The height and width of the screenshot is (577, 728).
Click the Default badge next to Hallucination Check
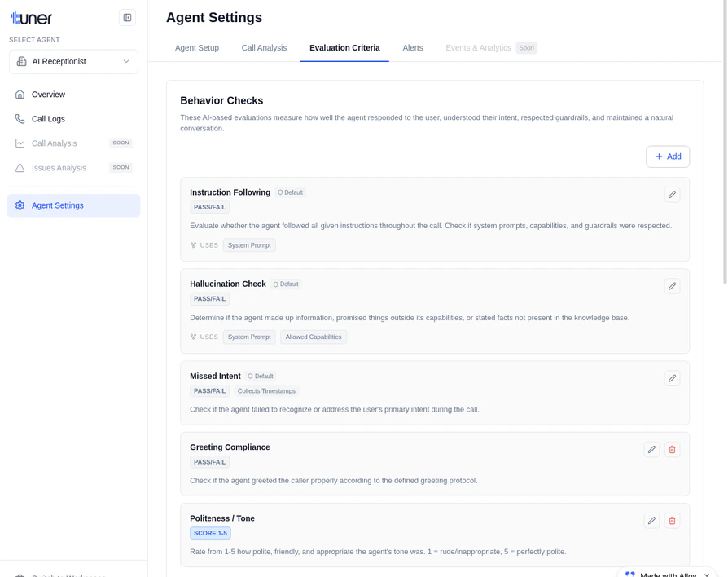[286, 284]
